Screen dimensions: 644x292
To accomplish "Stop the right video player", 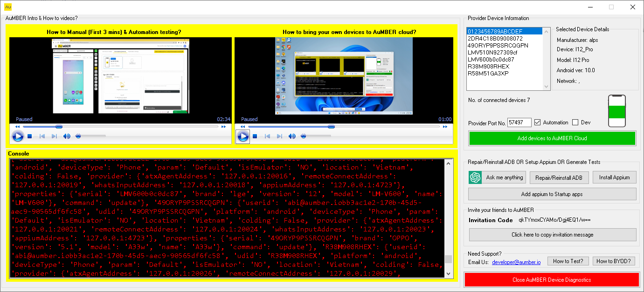I will click(255, 136).
